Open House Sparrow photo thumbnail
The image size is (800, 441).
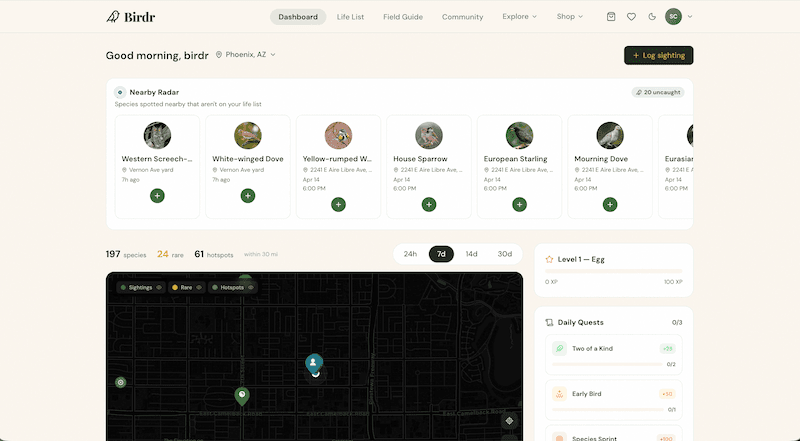tap(429, 135)
